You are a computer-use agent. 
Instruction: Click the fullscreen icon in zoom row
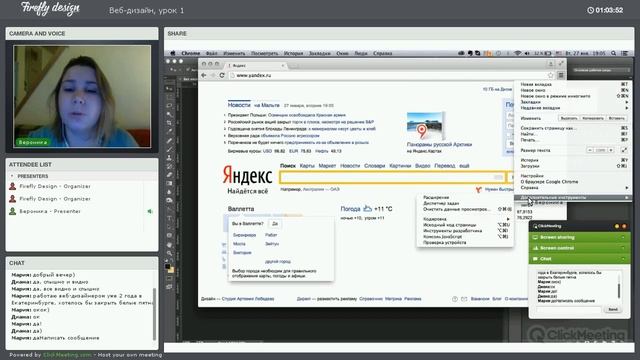pos(624,150)
